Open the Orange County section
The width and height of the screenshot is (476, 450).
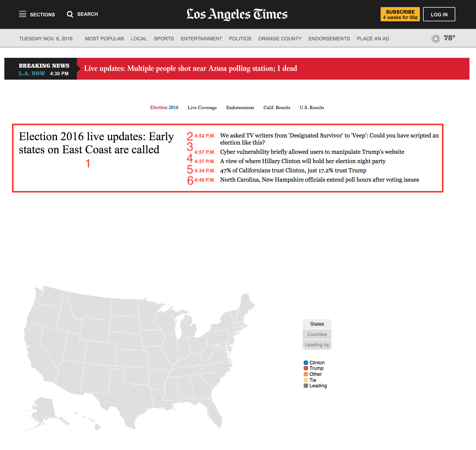(x=280, y=38)
